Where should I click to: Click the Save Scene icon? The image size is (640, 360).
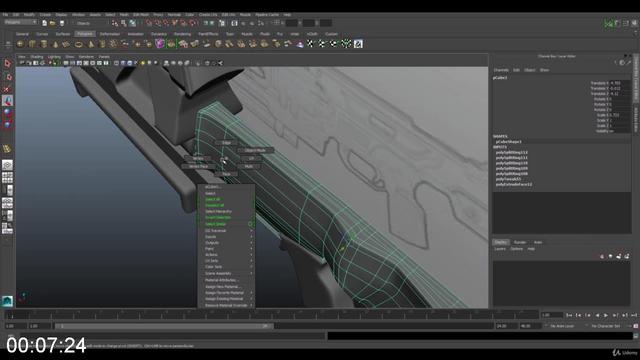pyautogui.click(x=62, y=23)
